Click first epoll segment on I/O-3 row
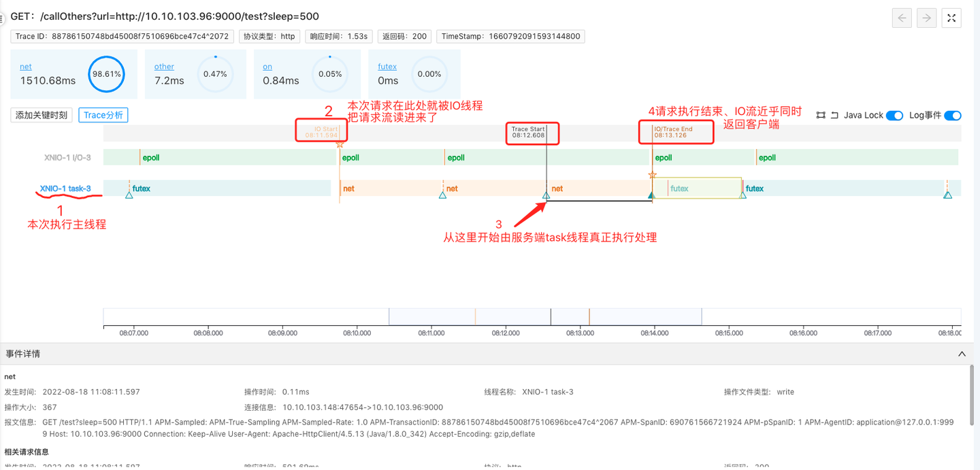This screenshot has height=470, width=980. (239, 157)
